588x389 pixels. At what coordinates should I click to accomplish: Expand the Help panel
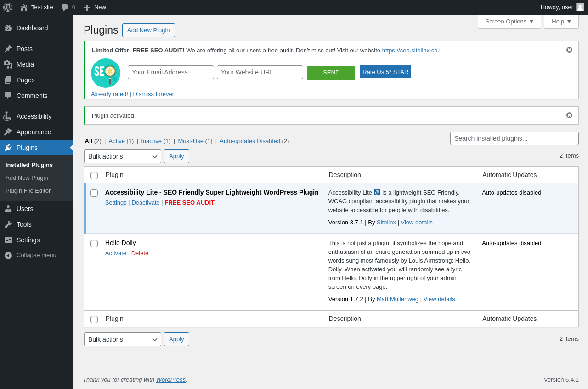tap(561, 21)
